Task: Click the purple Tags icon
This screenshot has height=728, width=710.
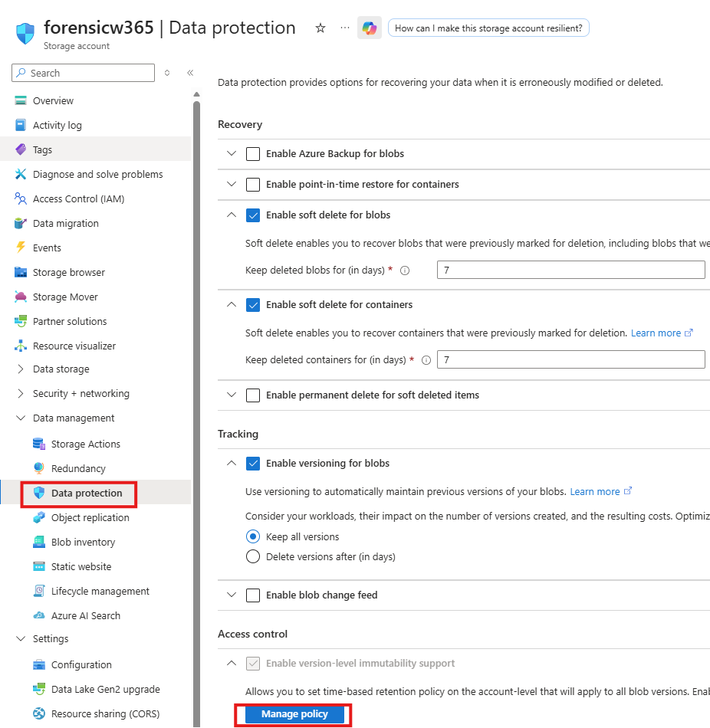Action: click(x=21, y=149)
